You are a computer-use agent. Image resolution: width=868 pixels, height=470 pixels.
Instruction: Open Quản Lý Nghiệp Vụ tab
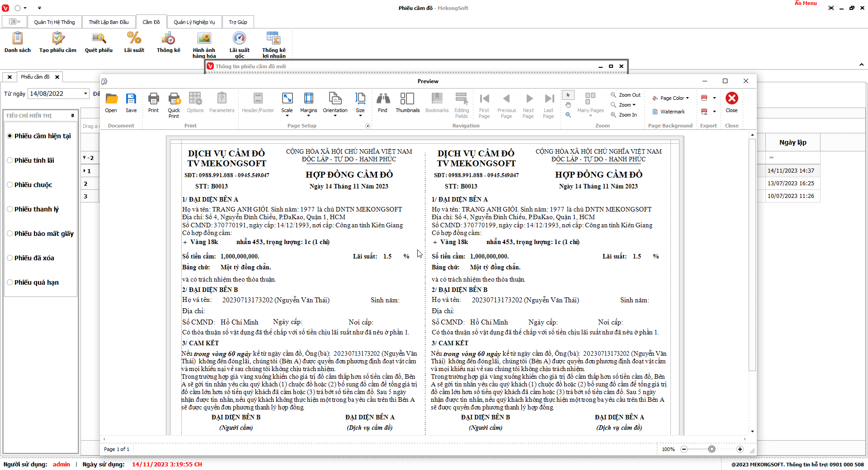pyautogui.click(x=194, y=22)
